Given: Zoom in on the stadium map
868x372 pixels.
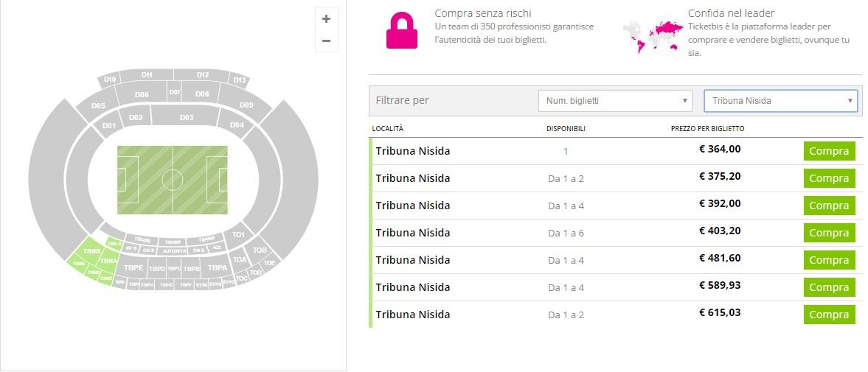Looking at the screenshot, I should tap(326, 19).
